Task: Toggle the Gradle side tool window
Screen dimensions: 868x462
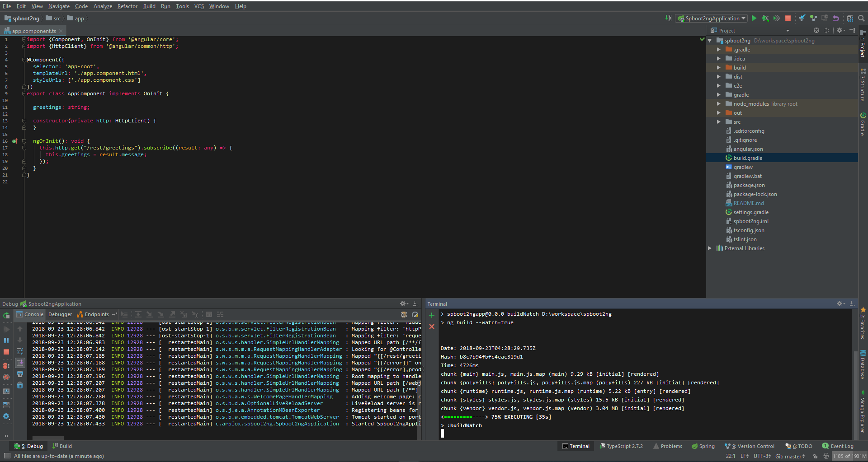Action: (x=863, y=125)
